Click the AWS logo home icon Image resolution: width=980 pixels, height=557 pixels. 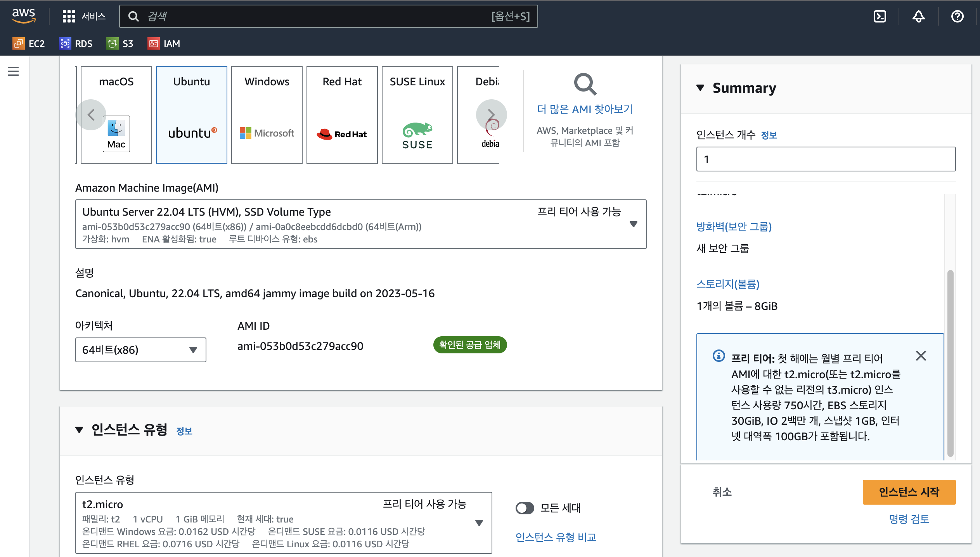pyautogui.click(x=24, y=16)
